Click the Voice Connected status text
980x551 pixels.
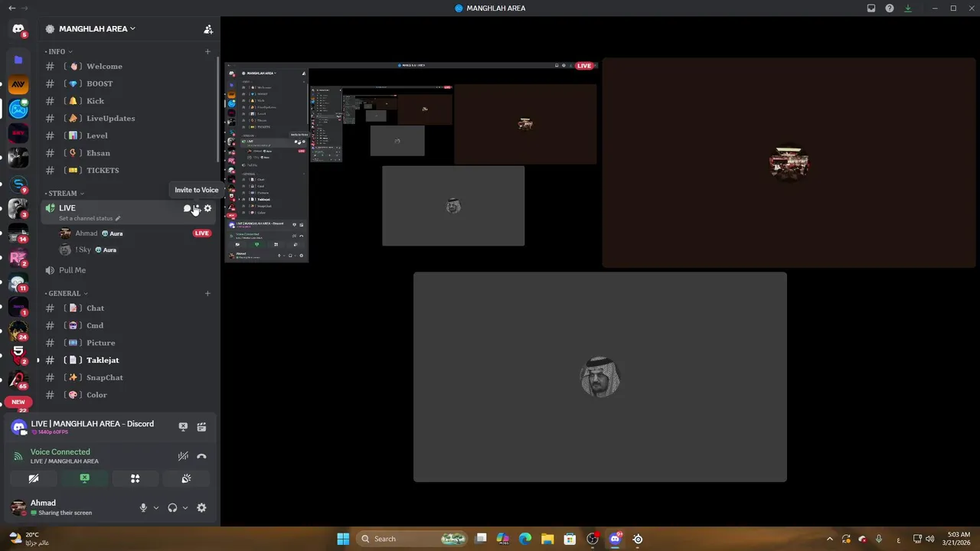pyautogui.click(x=60, y=452)
